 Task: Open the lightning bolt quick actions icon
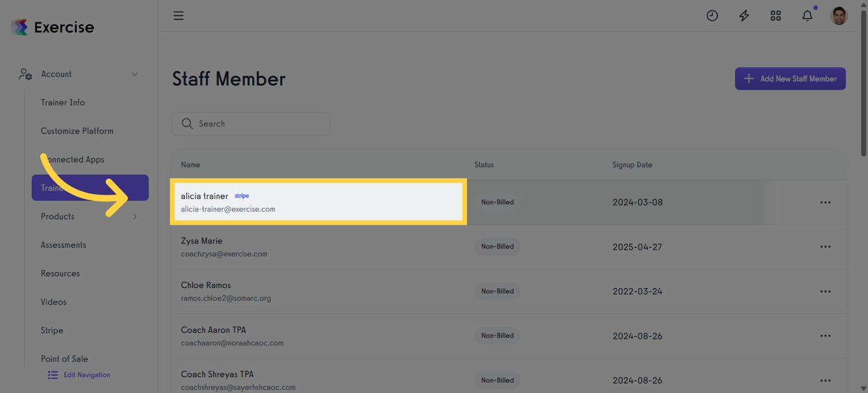744,16
